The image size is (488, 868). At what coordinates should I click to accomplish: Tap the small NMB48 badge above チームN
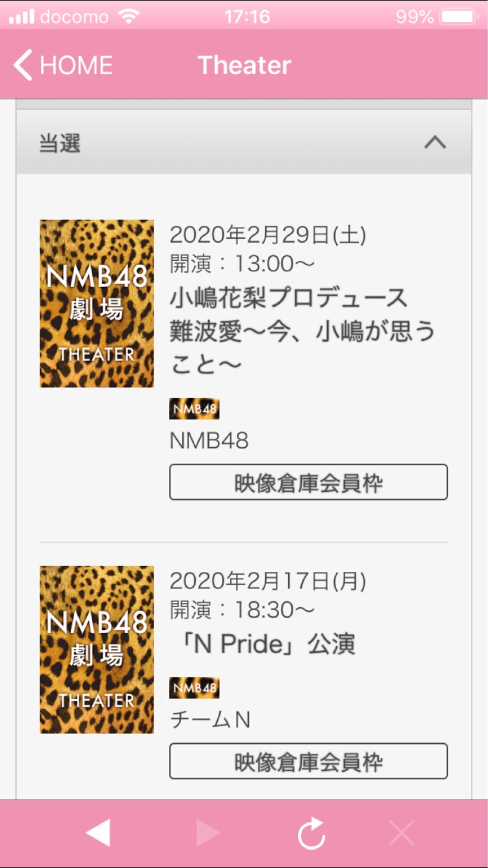pos(194,688)
